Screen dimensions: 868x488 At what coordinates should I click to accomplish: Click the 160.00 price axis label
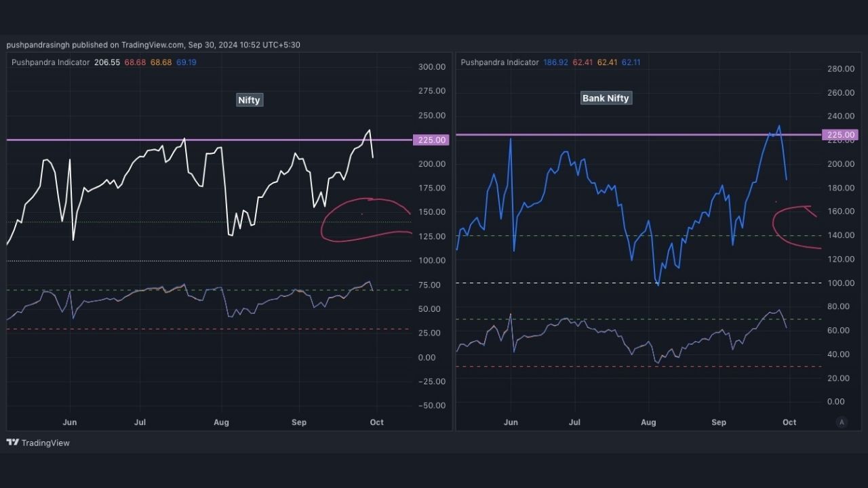click(841, 211)
